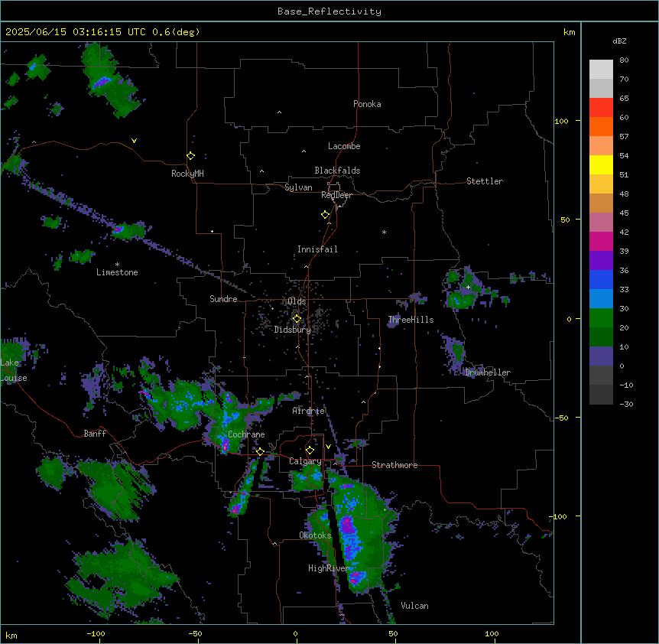Click the white cross marker near Drumheller storm
This screenshot has width=659, height=644.
[468, 287]
